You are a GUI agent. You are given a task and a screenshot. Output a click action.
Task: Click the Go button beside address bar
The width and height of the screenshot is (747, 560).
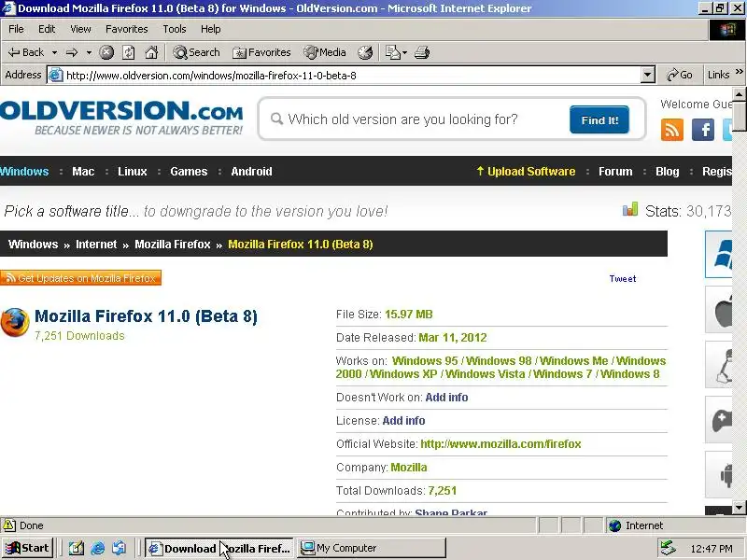click(680, 75)
